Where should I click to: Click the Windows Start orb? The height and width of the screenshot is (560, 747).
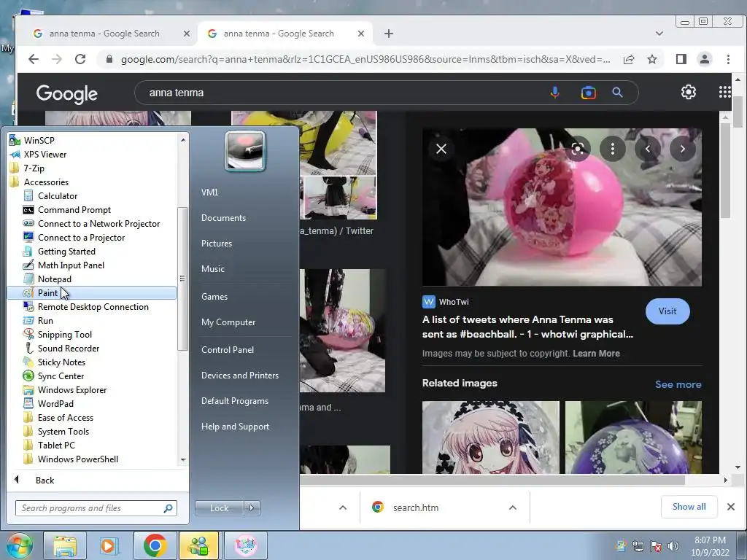(x=20, y=545)
